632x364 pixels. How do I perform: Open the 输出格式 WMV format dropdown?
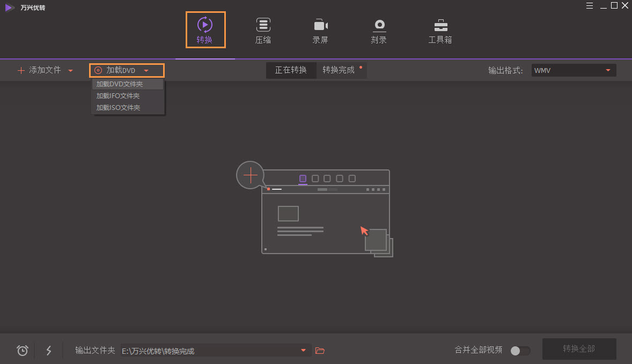(573, 70)
